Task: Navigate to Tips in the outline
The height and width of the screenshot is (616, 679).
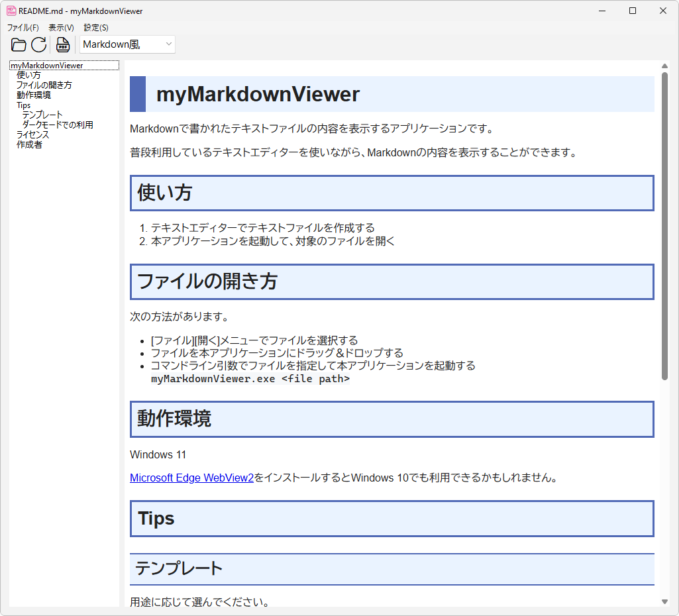Action: [x=24, y=105]
